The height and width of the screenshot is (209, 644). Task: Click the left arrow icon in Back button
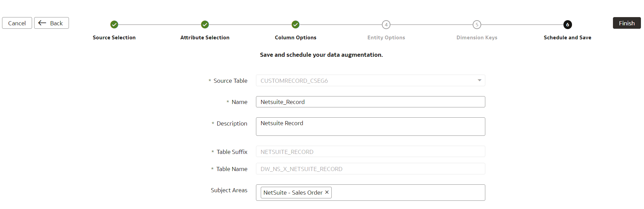pyautogui.click(x=42, y=23)
